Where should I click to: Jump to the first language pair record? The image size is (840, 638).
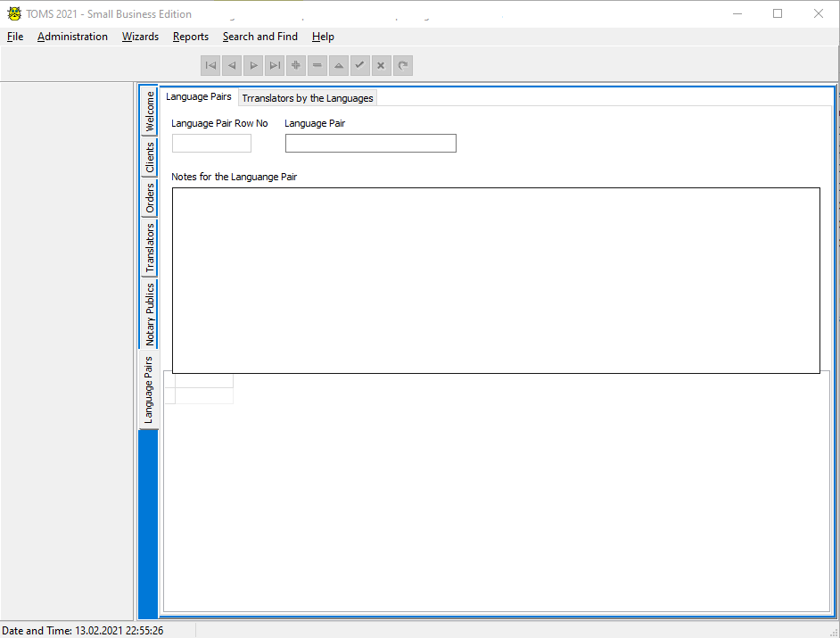click(x=210, y=65)
